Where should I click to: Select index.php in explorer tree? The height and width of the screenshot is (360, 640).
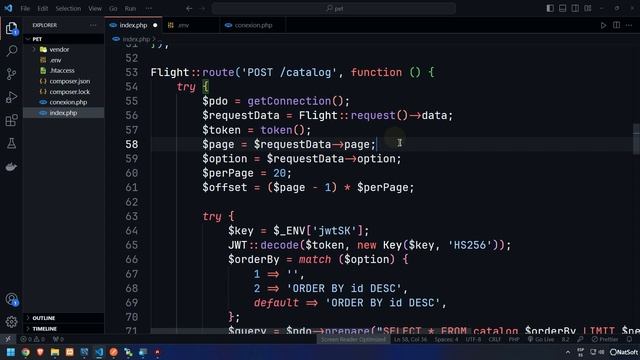tap(63, 113)
